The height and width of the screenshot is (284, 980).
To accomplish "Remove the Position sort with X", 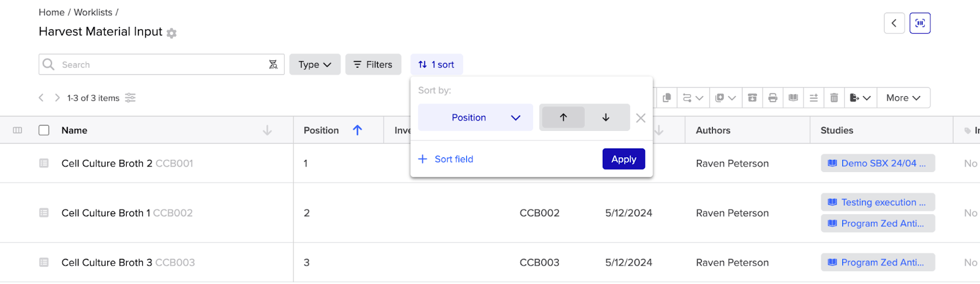I will point(641,118).
